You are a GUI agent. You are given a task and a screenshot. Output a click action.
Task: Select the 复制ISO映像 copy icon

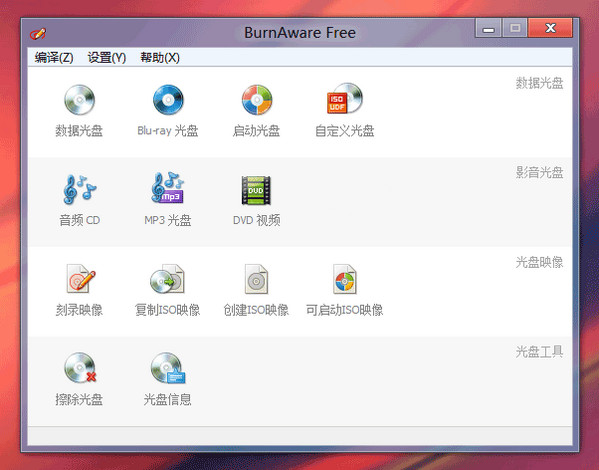[168, 279]
